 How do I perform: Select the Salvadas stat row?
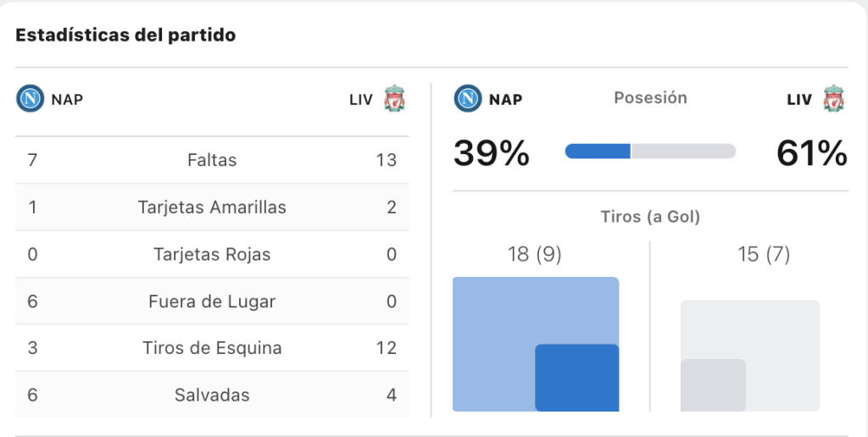pos(212,395)
